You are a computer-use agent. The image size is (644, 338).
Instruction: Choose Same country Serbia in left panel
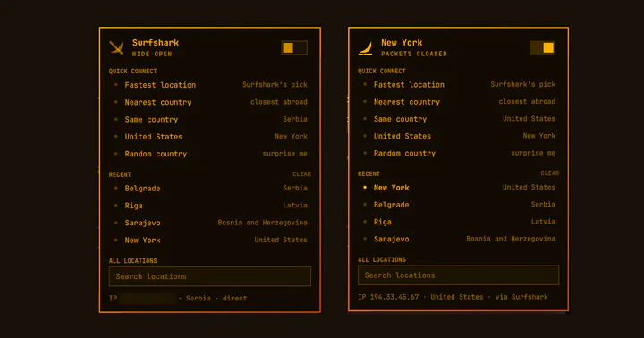tap(210, 120)
